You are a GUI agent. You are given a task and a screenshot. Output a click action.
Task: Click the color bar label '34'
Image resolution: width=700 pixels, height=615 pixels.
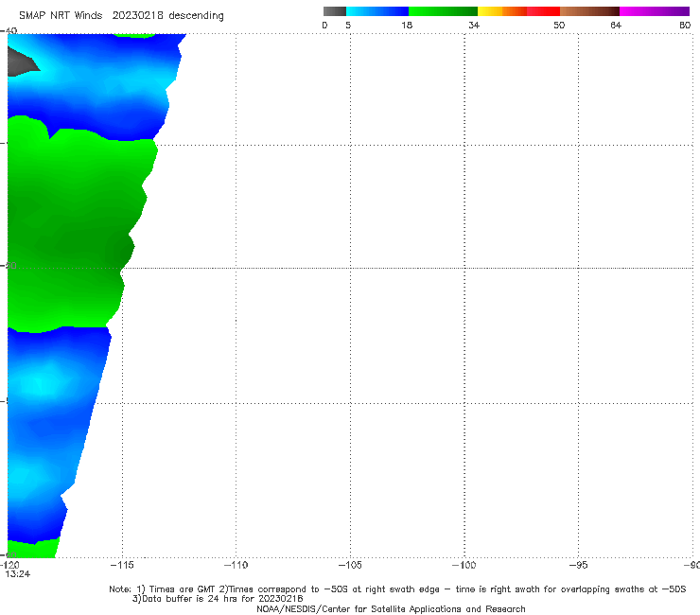[474, 25]
